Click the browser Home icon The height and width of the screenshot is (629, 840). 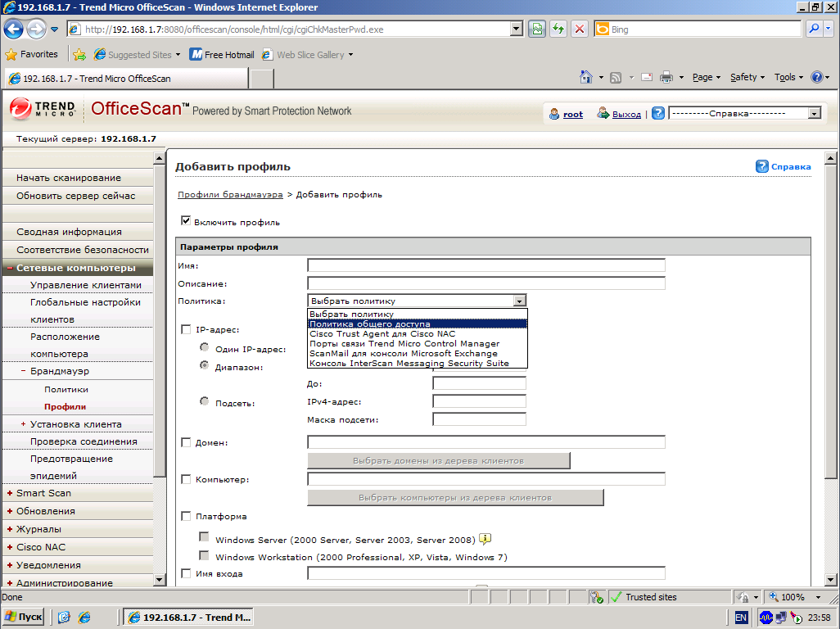(586, 77)
